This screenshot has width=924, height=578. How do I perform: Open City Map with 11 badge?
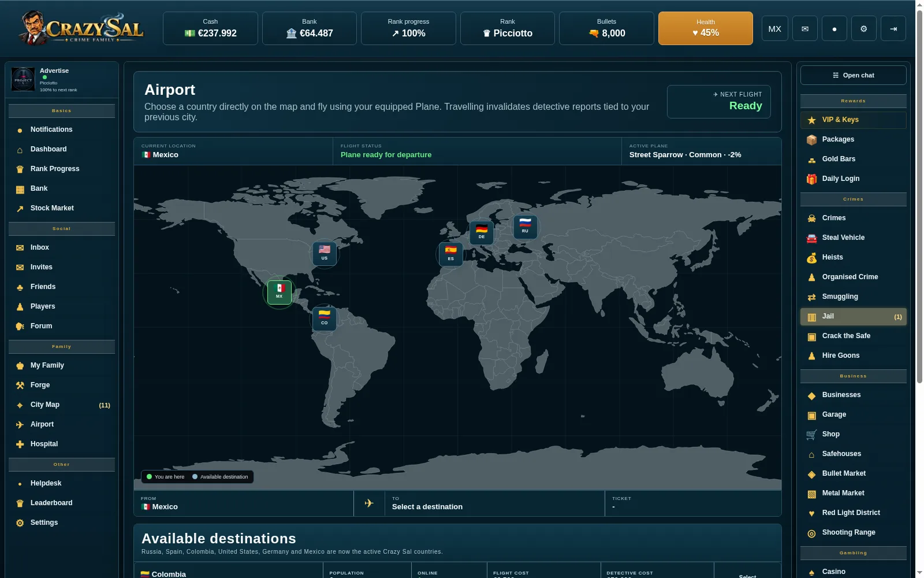62,405
